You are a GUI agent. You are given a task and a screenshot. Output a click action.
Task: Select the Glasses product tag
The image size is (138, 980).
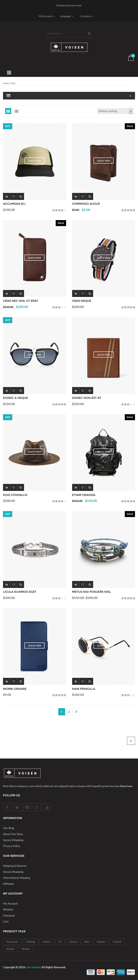pos(73,942)
